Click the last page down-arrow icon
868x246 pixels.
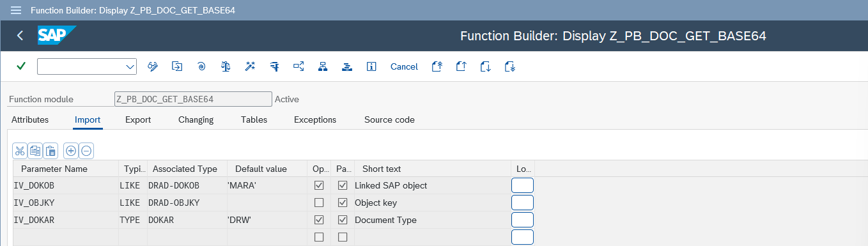(x=510, y=66)
